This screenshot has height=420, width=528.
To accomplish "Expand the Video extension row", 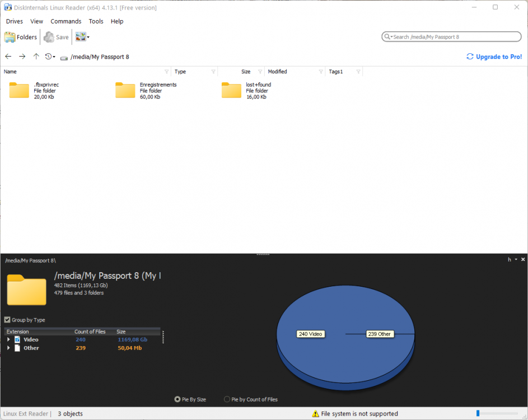I will click(8, 340).
